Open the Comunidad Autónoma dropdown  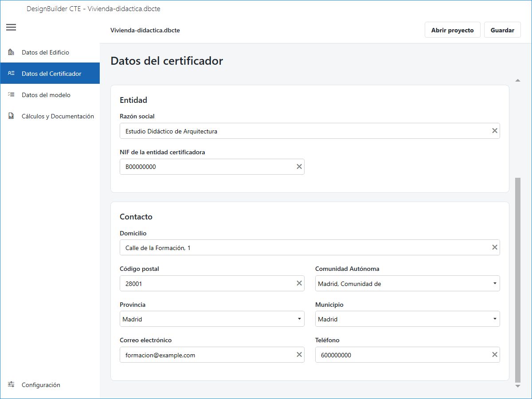click(407, 284)
